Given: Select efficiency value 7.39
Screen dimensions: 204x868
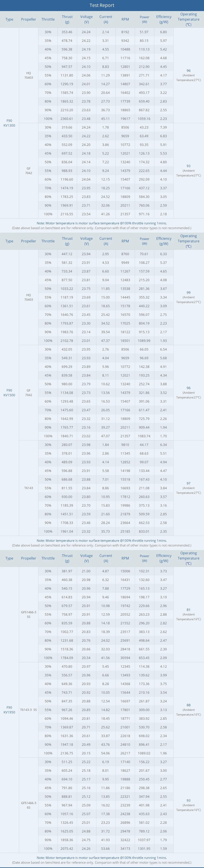Looking at the screenshot, I should tap(164, 127).
